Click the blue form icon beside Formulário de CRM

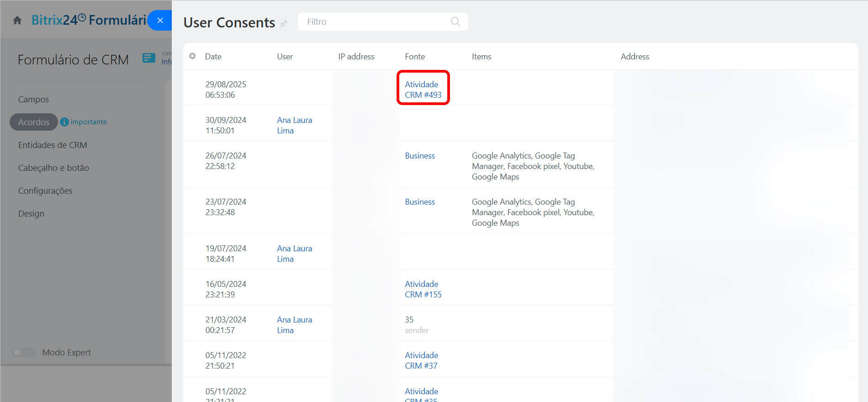pos(148,58)
